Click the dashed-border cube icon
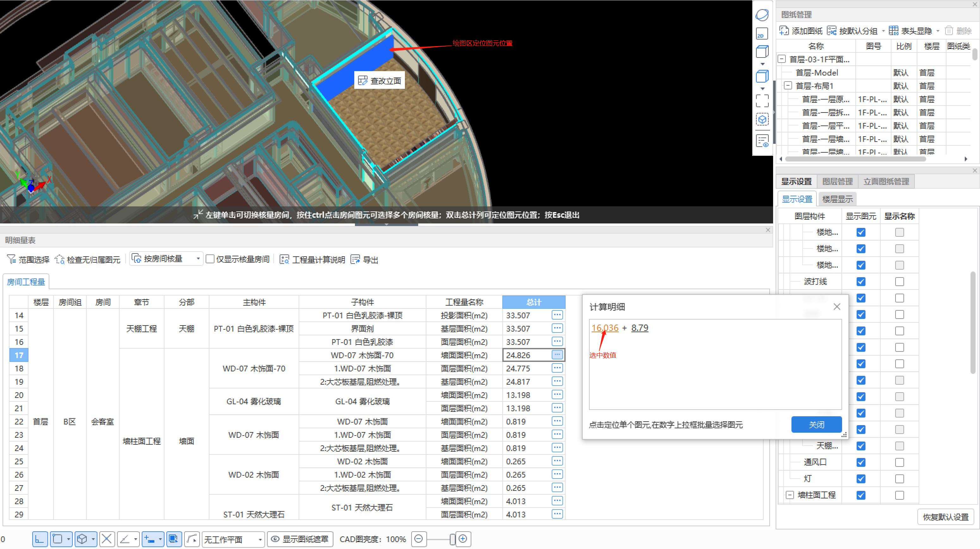Viewport: 980px width, 549px height. coord(762,120)
